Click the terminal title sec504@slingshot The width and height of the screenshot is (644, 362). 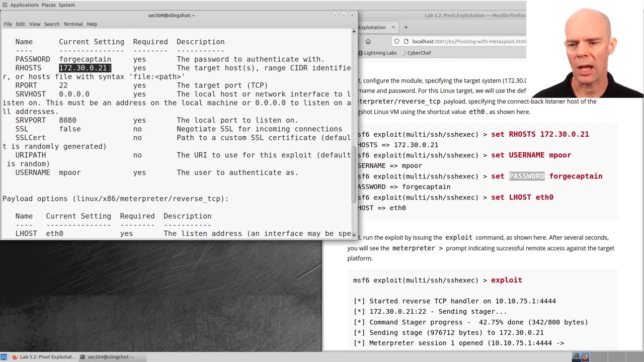[172, 15]
